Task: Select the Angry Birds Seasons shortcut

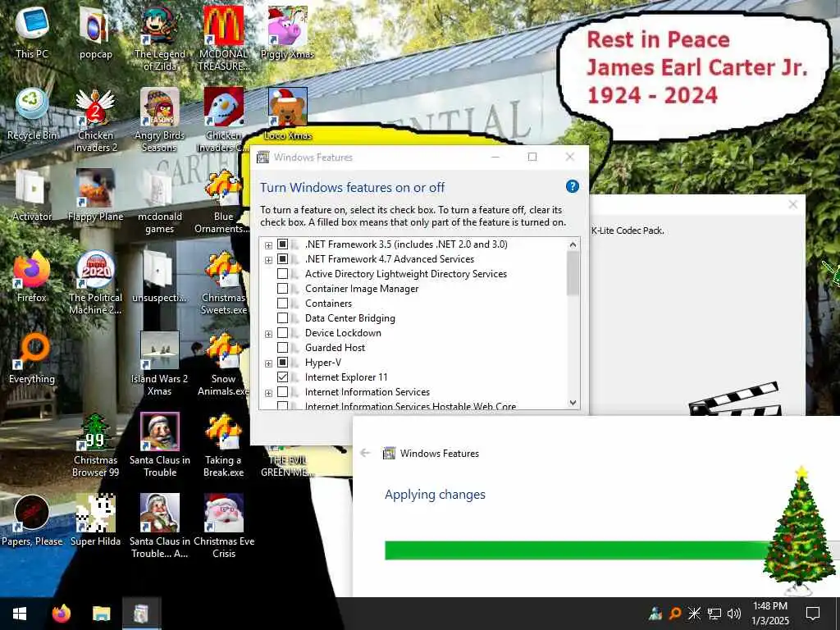Action: [160, 121]
